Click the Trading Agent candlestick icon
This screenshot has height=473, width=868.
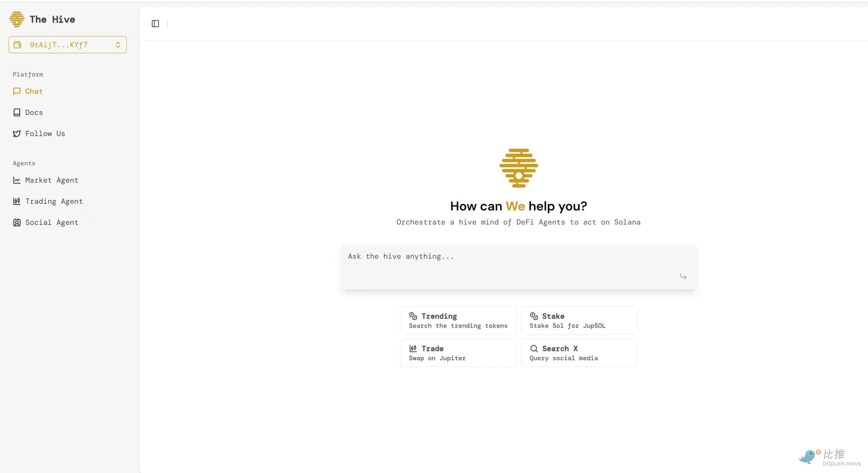point(17,201)
